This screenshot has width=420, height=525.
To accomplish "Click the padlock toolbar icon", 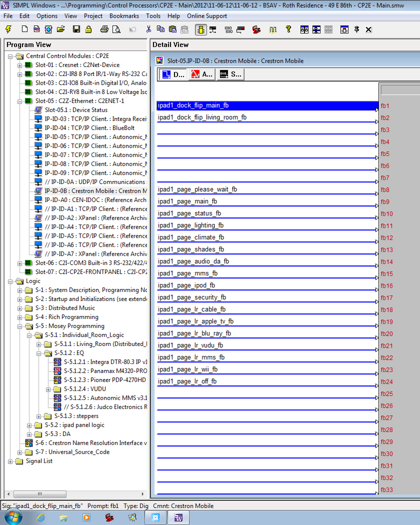I will coord(88,29).
